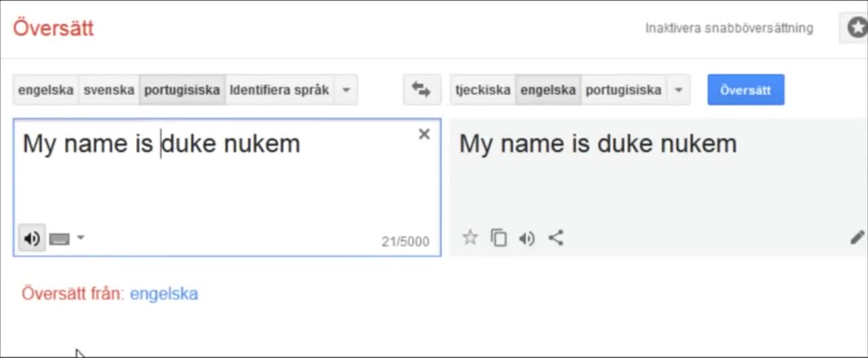868x358 pixels.
Task: Choose portugisiska as the target language
Action: [623, 89]
